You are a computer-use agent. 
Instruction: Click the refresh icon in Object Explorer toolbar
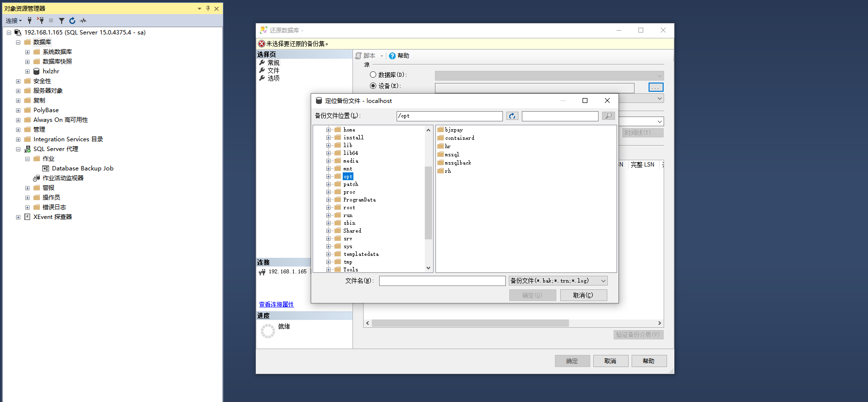(x=72, y=20)
